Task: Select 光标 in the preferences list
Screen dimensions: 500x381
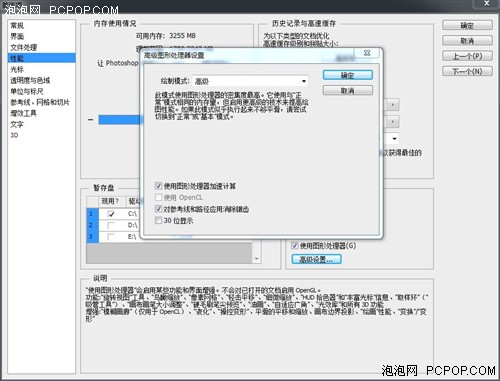Action: pyautogui.click(x=42, y=69)
